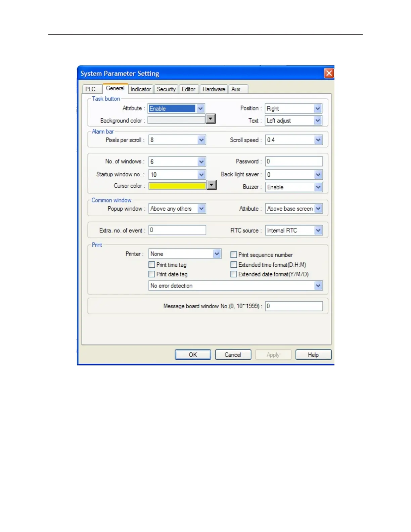Click the Cancel button

[x=233, y=355]
